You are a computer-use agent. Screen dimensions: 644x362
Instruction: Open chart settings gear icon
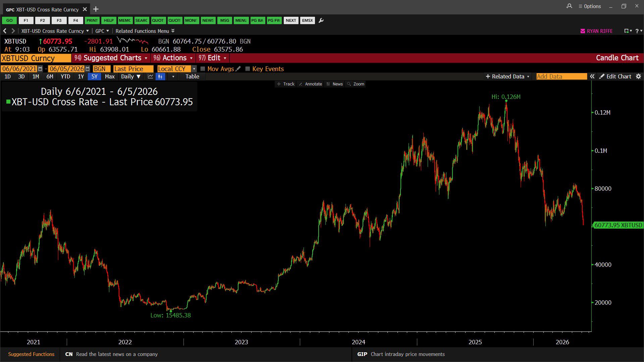(638, 76)
